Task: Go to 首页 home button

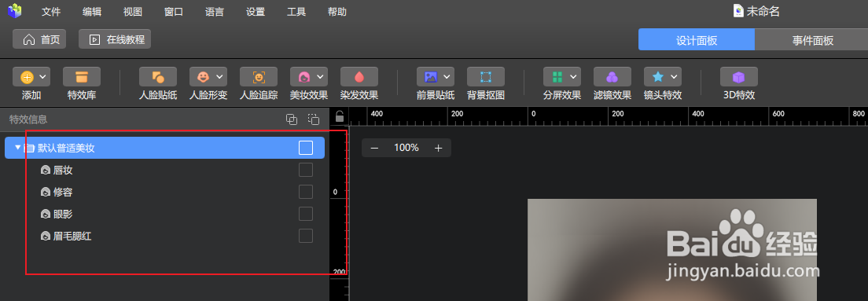Action: 39,39
